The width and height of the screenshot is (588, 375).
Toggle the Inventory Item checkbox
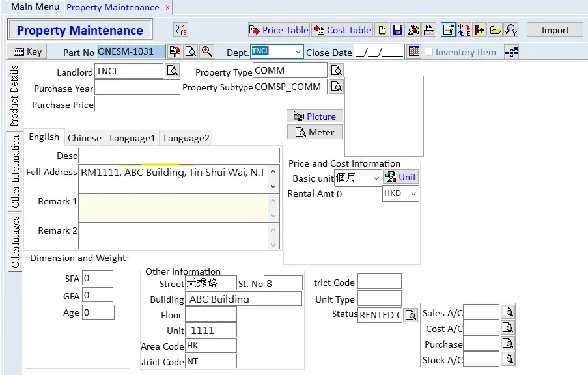pos(429,52)
